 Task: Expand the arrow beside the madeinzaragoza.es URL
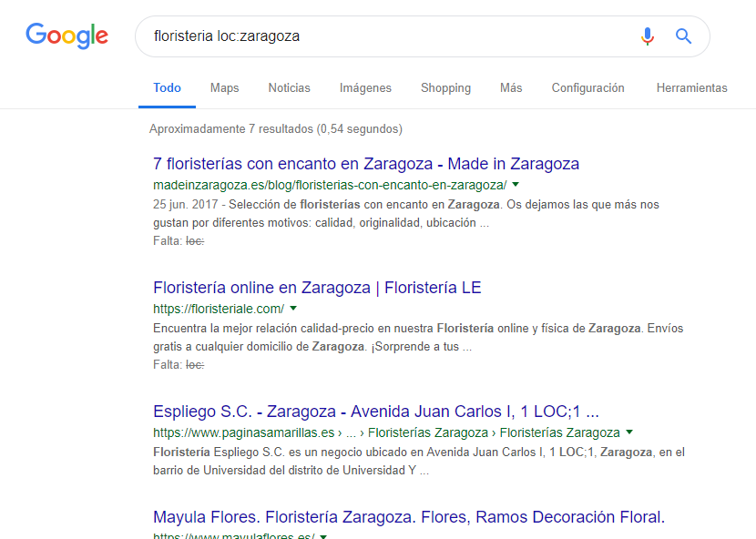click(x=516, y=184)
